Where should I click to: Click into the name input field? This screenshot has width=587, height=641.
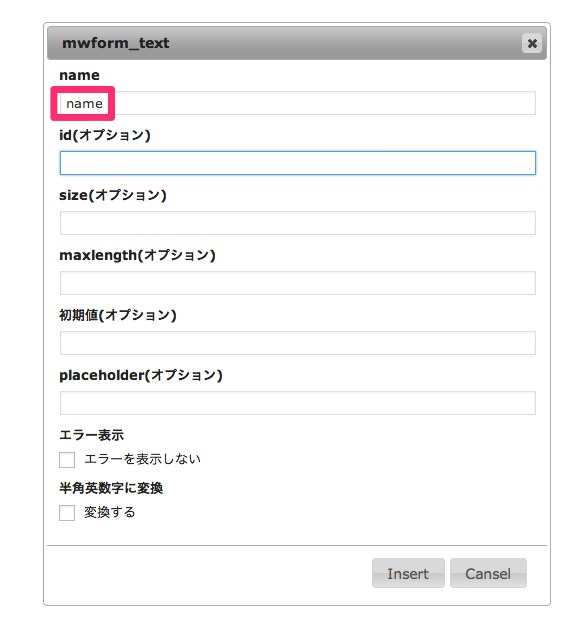pyautogui.click(x=298, y=103)
